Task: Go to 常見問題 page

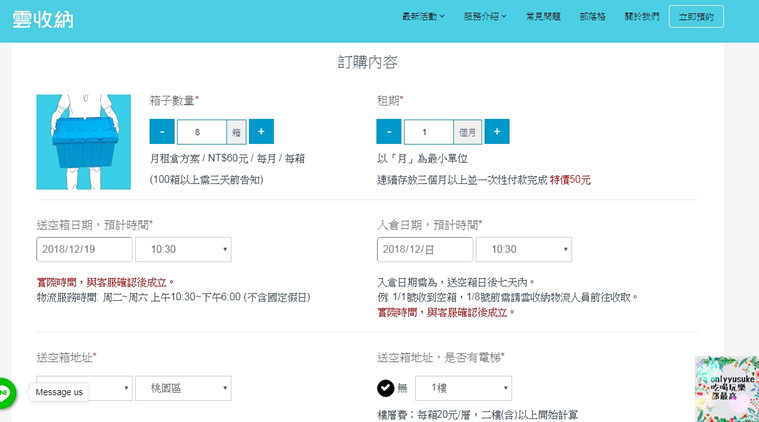Action: 543,16
